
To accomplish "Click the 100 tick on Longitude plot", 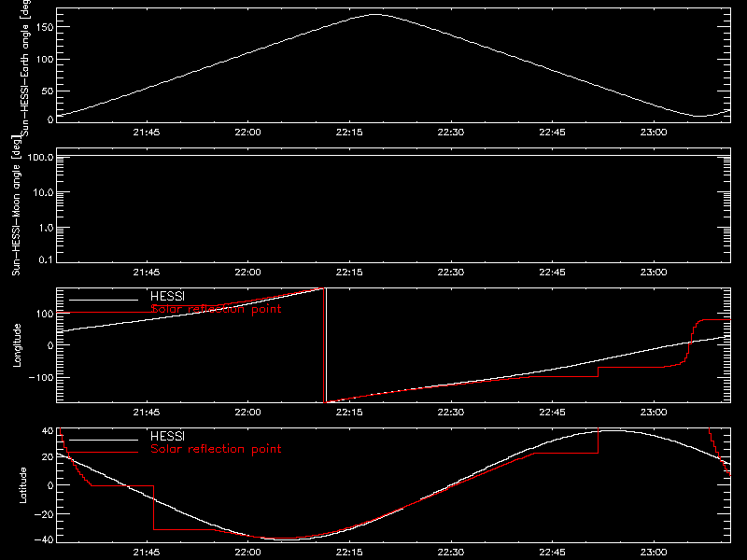I will (x=45, y=314).
